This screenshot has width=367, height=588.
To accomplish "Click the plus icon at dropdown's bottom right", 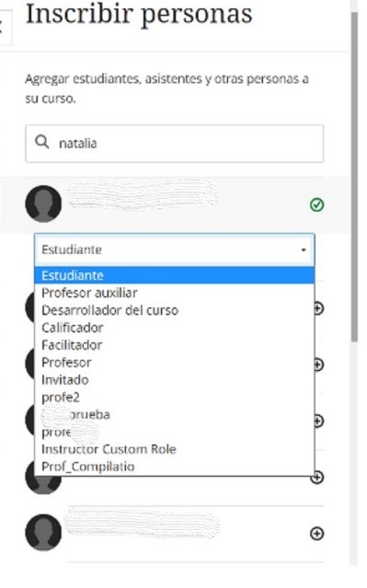I will [317, 478].
